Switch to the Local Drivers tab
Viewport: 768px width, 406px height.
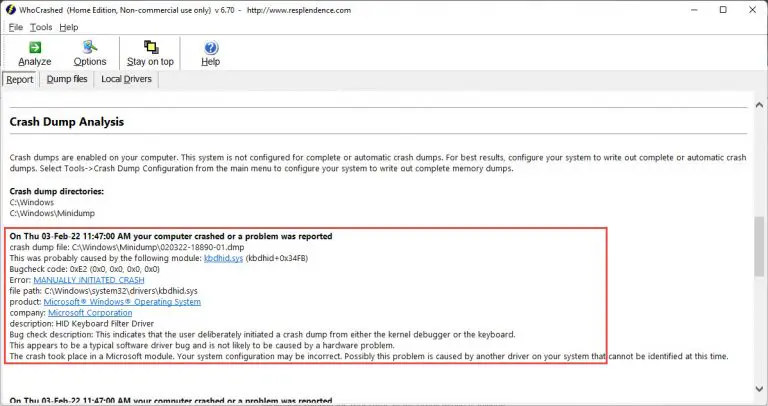(x=126, y=79)
